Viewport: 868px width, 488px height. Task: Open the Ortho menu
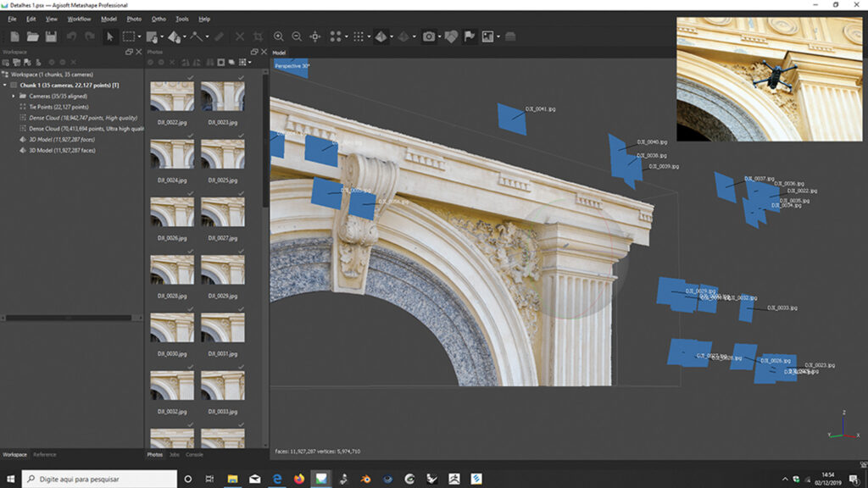tap(159, 19)
